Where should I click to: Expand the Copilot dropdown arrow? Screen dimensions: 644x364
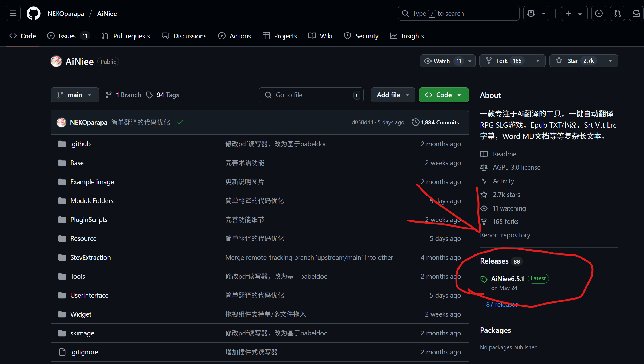point(544,13)
